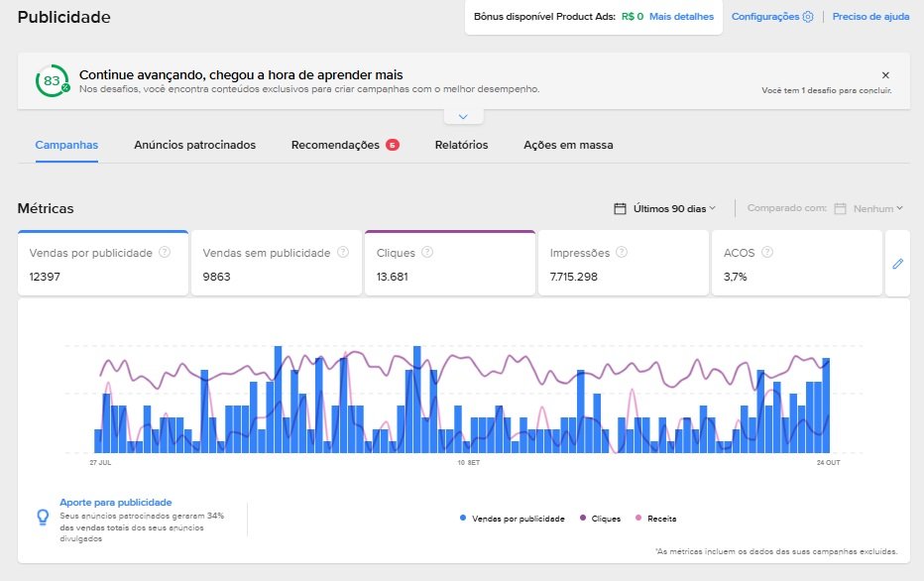924x581 pixels.
Task: Expand the banner with the chevron down
Action: click(463, 117)
